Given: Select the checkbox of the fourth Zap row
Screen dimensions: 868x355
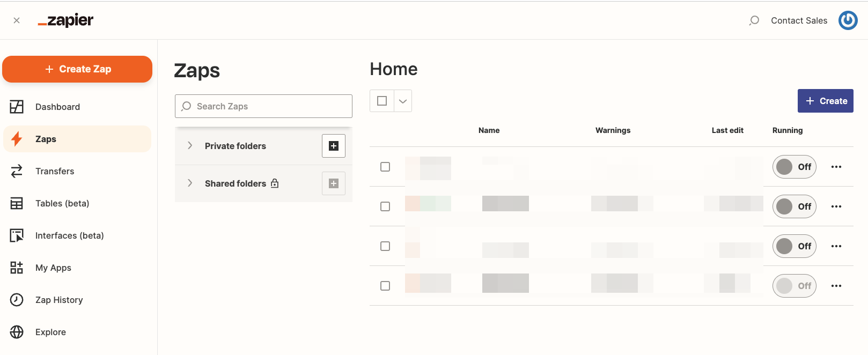Looking at the screenshot, I should (385, 286).
